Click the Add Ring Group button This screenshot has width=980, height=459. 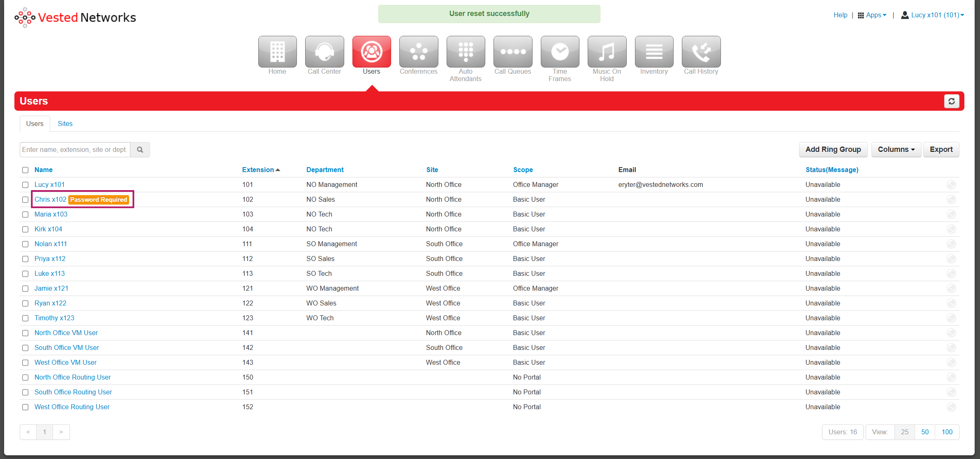point(833,149)
